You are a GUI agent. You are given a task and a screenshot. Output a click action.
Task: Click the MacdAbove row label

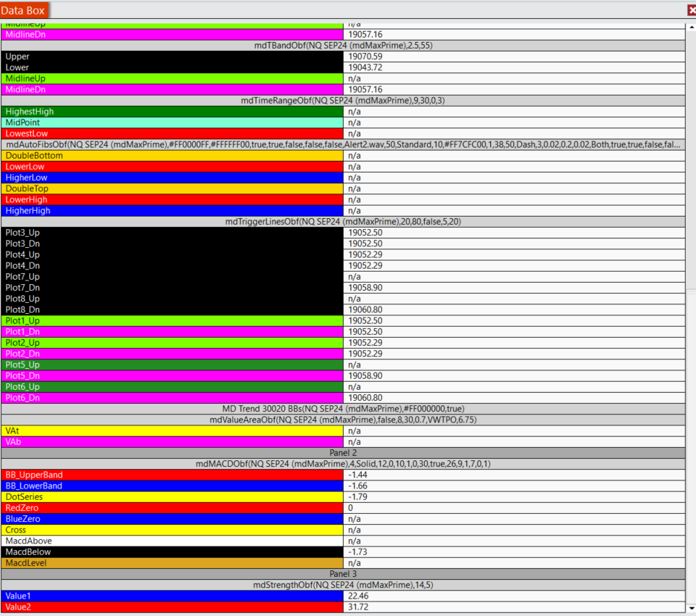173,541
